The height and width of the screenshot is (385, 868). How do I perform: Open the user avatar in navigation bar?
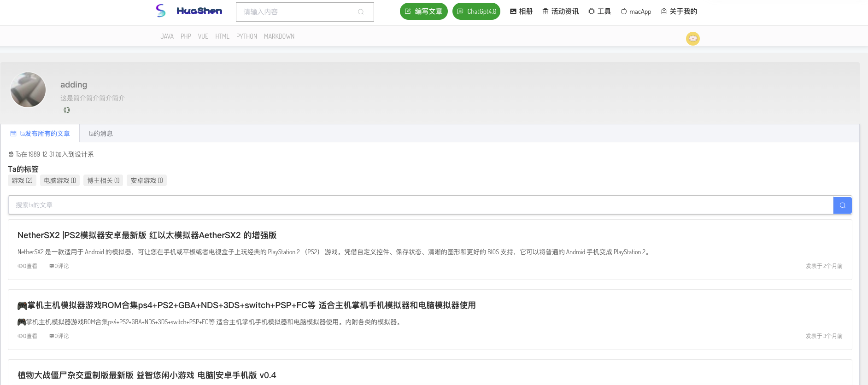[692, 39]
